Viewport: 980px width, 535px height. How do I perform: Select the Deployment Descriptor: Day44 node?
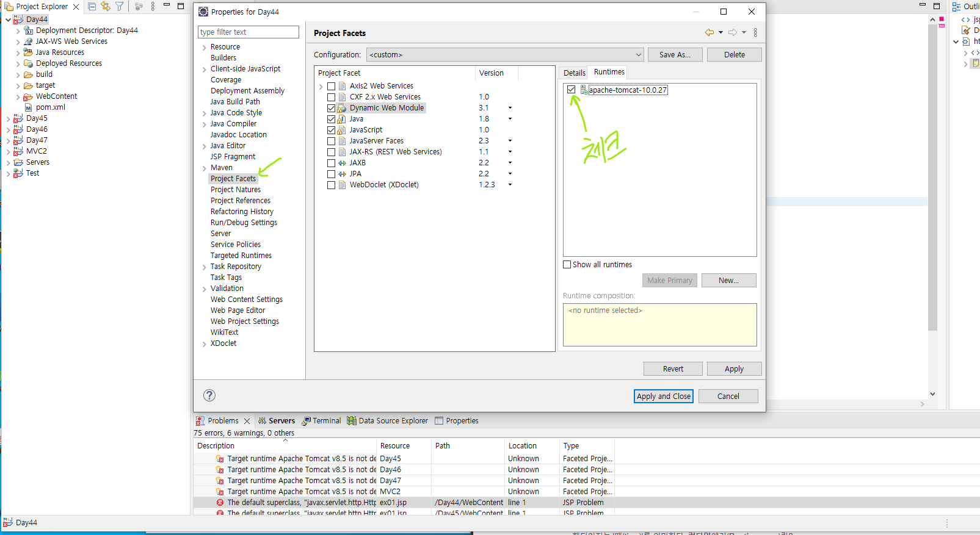click(87, 31)
